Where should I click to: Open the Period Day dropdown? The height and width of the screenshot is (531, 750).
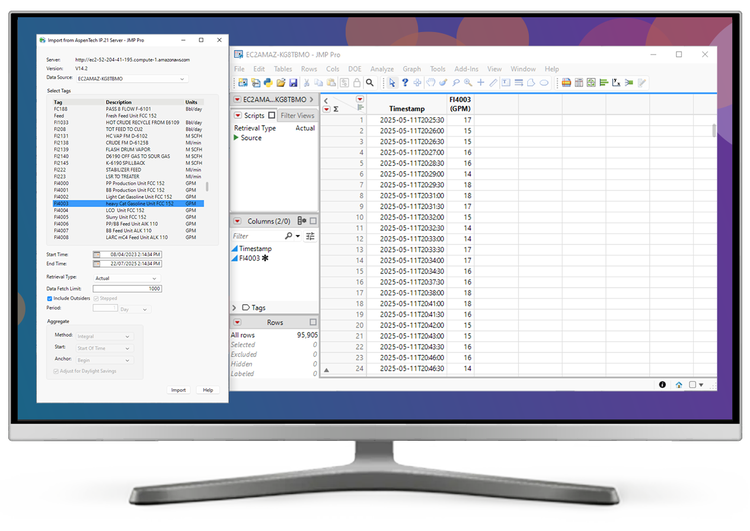coord(135,310)
